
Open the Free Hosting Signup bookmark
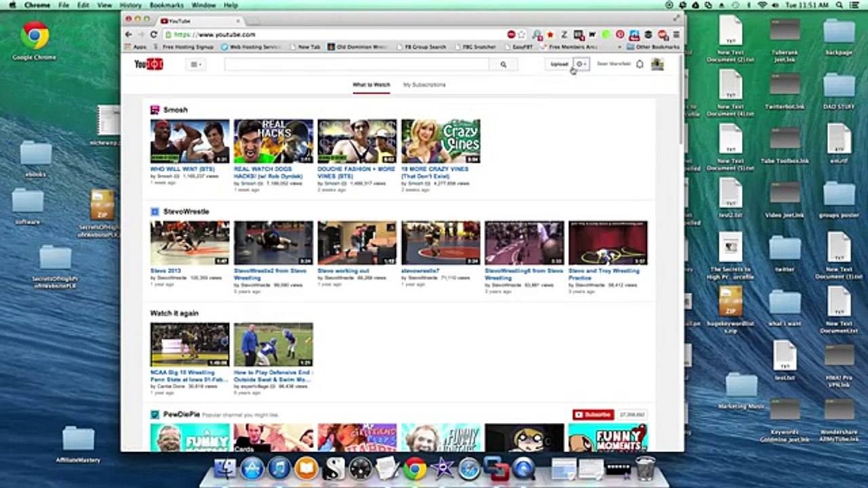[x=183, y=47]
